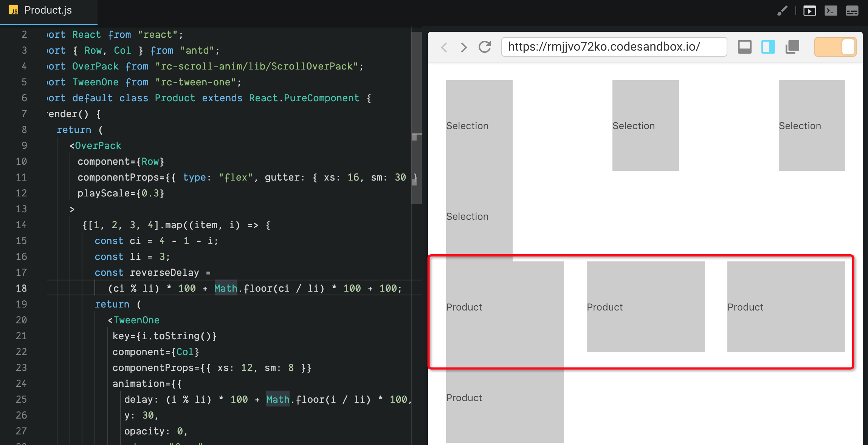Navigate back in the preview browser
The height and width of the screenshot is (445, 868).
pyautogui.click(x=444, y=47)
